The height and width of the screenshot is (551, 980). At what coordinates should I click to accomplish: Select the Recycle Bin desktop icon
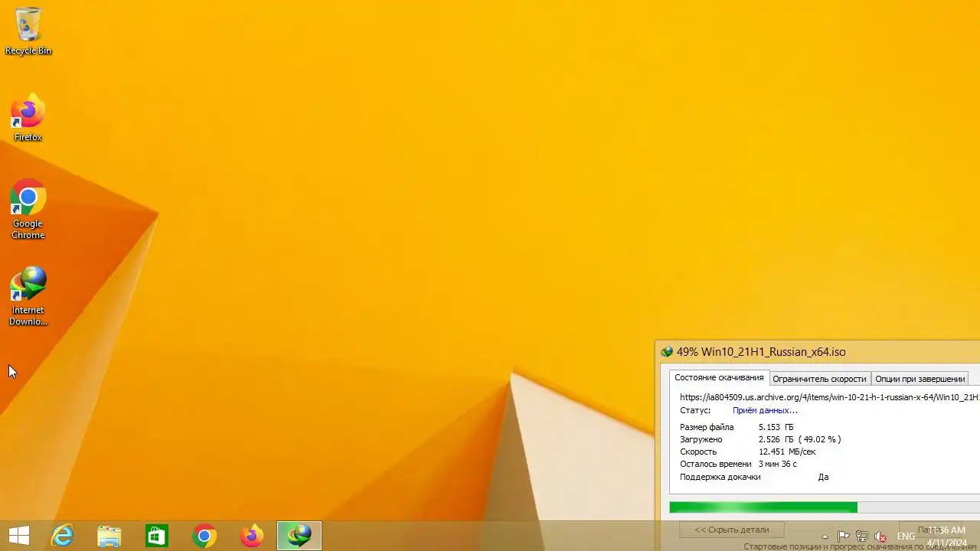[x=28, y=31]
